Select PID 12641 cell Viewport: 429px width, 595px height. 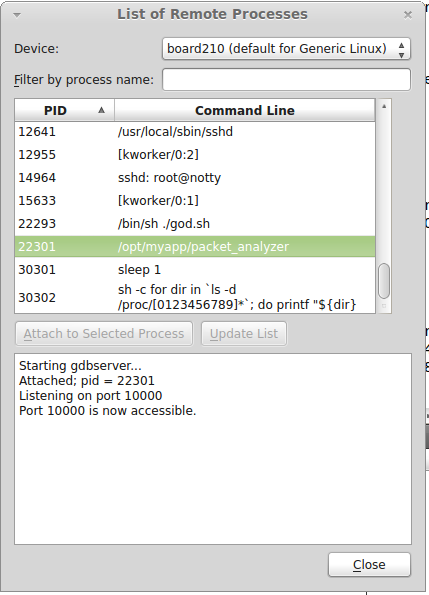(37, 132)
